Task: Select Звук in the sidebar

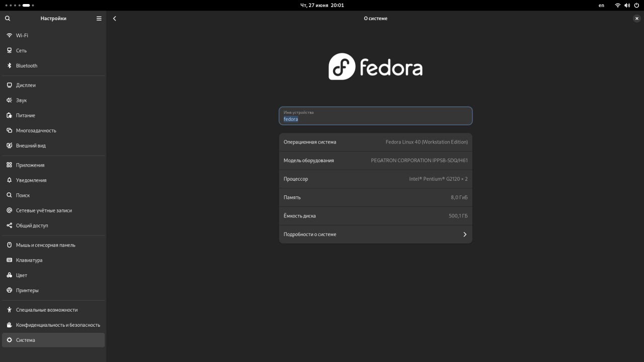Action: click(x=53, y=100)
